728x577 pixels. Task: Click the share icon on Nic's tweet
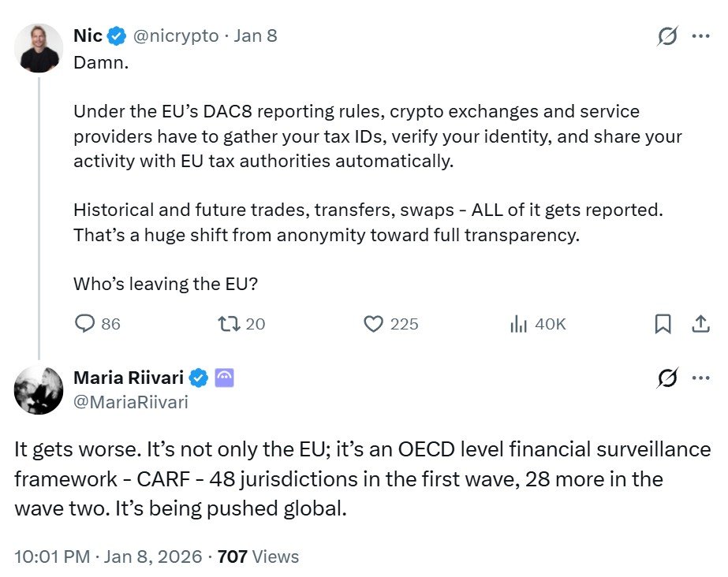[702, 324]
